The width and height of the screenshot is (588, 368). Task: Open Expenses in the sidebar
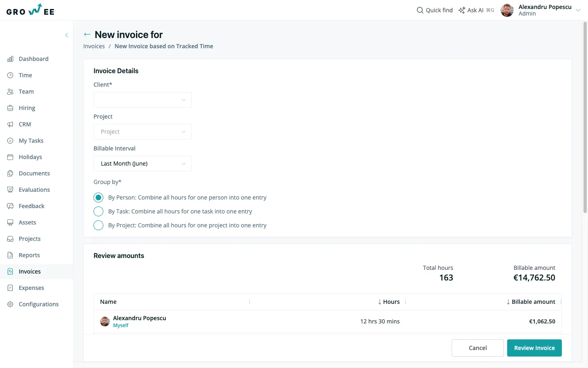pyautogui.click(x=31, y=288)
